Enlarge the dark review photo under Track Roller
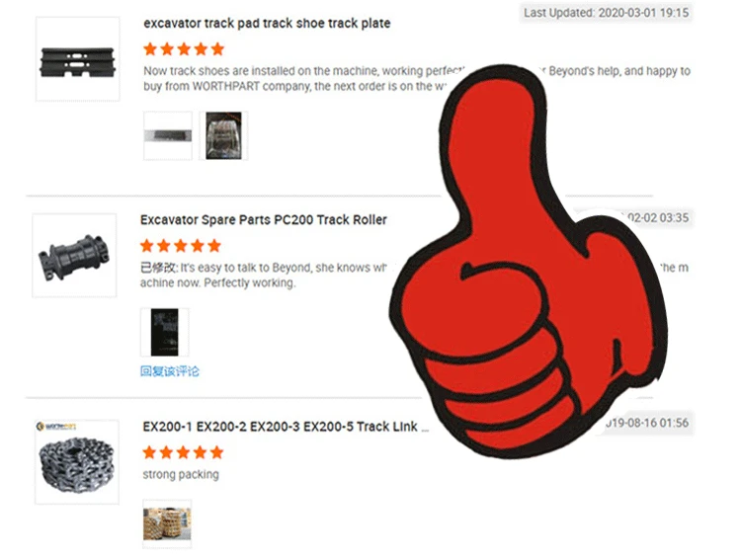Screen dimensions: 741x560 164,332
